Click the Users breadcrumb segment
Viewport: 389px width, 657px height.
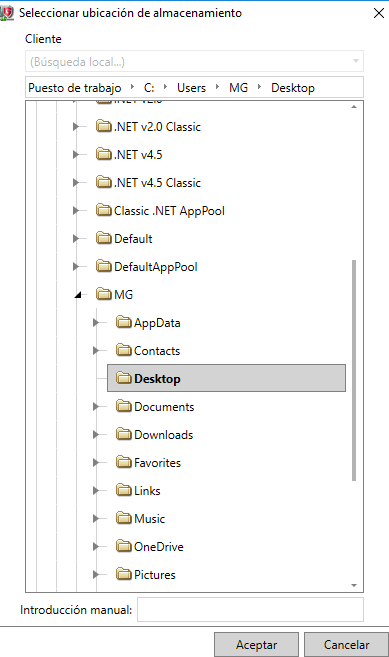pyautogui.click(x=191, y=88)
